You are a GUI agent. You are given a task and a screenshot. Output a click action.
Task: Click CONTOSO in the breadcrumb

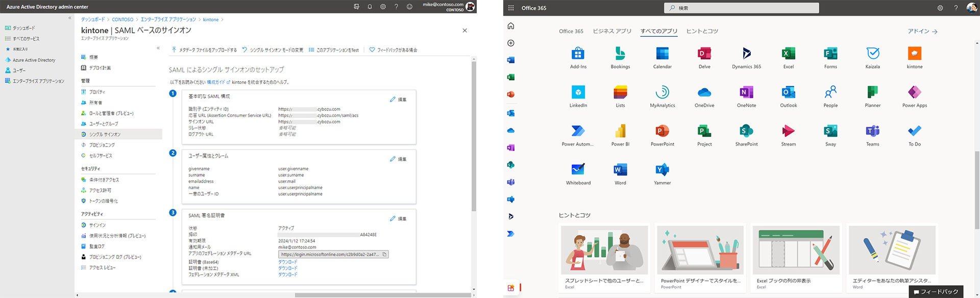(x=122, y=19)
